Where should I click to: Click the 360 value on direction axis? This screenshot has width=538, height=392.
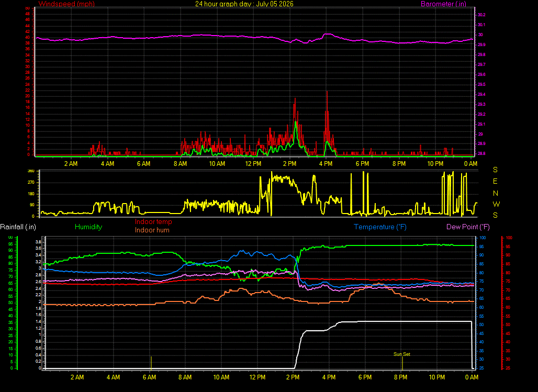click(31, 171)
